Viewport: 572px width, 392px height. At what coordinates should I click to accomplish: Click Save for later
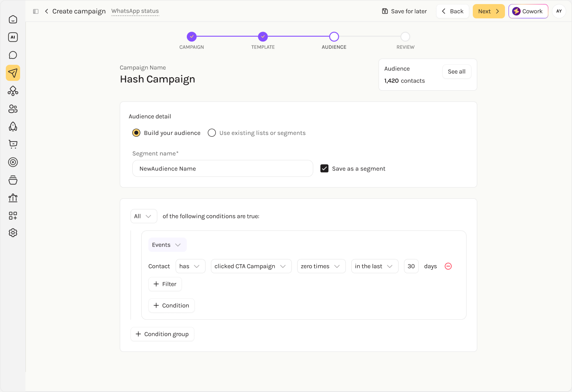tap(404, 11)
